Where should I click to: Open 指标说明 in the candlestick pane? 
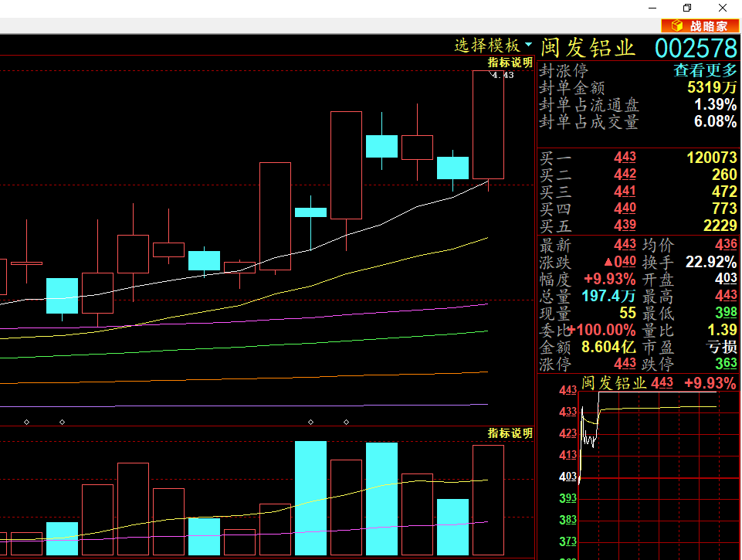(x=510, y=63)
